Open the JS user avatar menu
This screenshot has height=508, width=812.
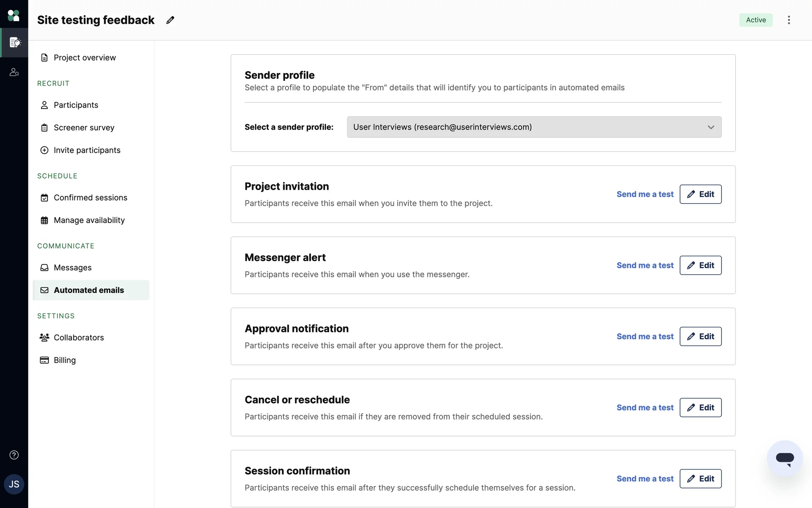click(14, 484)
